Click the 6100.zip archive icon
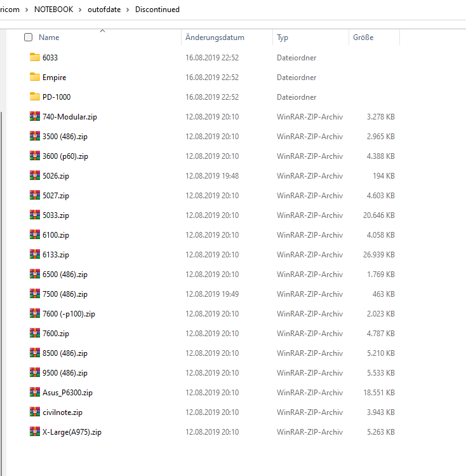Screen dimensions: 466x476 point(35,235)
